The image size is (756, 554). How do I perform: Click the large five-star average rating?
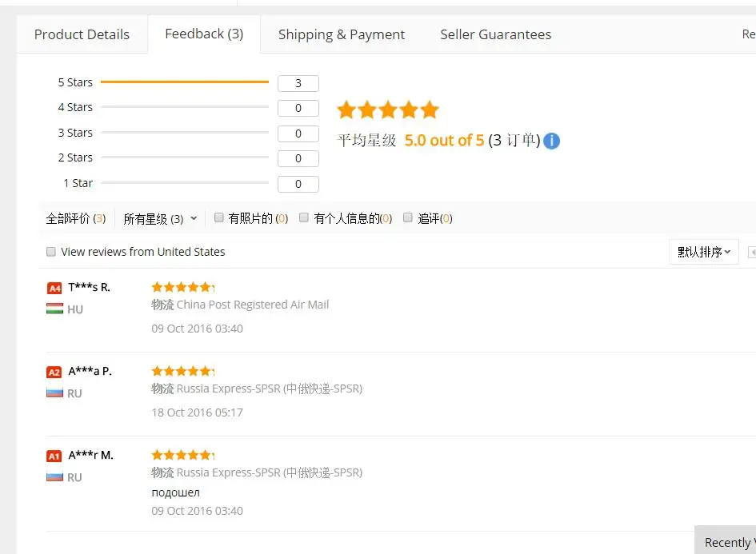(x=388, y=110)
